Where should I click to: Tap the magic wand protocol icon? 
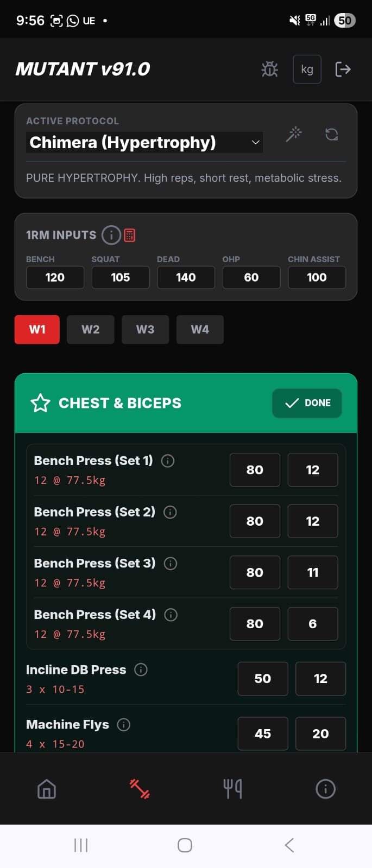coord(294,134)
